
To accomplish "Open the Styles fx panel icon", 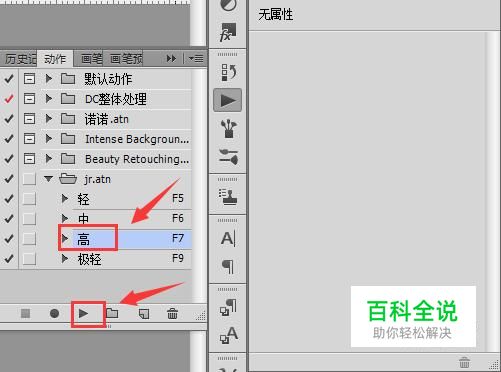I will pos(228,32).
